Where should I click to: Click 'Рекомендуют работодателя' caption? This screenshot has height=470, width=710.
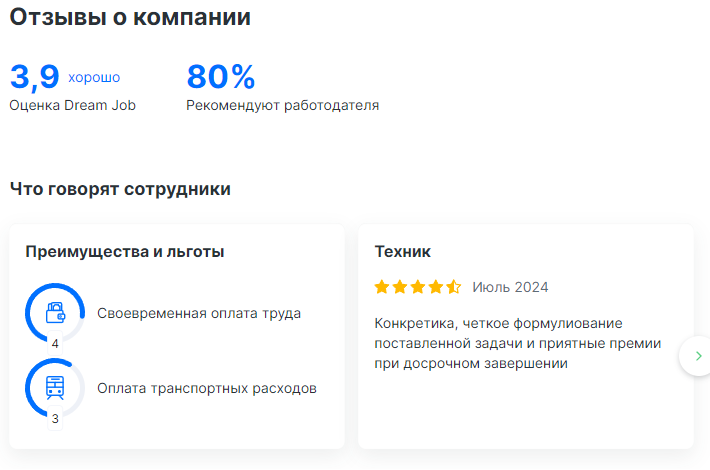(x=283, y=105)
